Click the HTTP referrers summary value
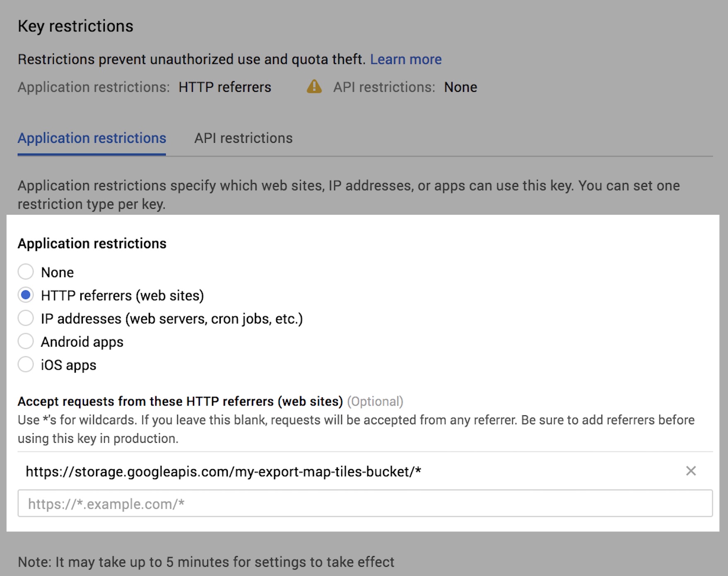728x576 pixels. coord(224,87)
